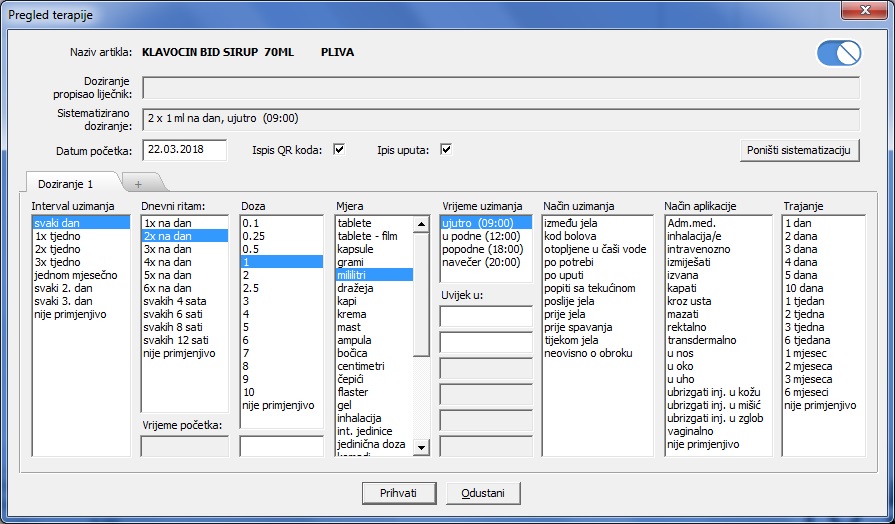Select 'neovisno o obroku' option

click(x=597, y=353)
